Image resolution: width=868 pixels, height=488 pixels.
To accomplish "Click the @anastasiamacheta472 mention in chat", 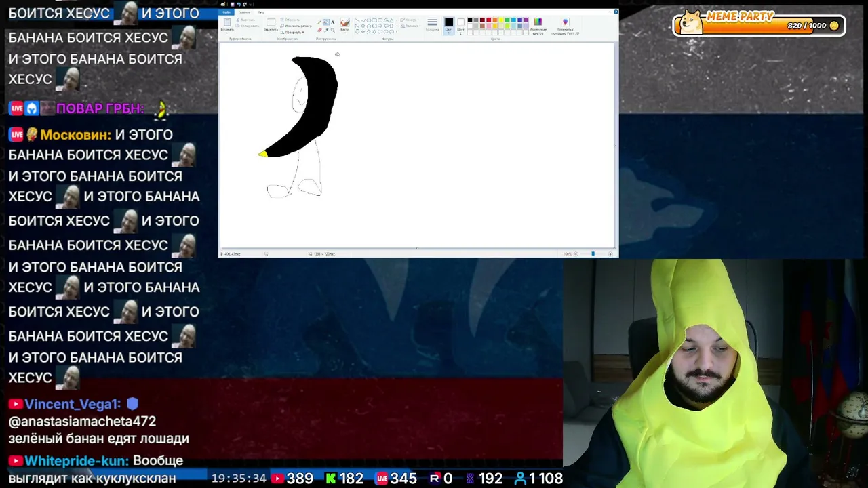I will (82, 422).
